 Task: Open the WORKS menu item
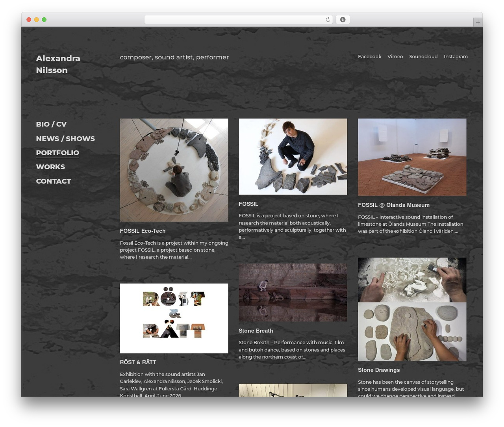50,167
